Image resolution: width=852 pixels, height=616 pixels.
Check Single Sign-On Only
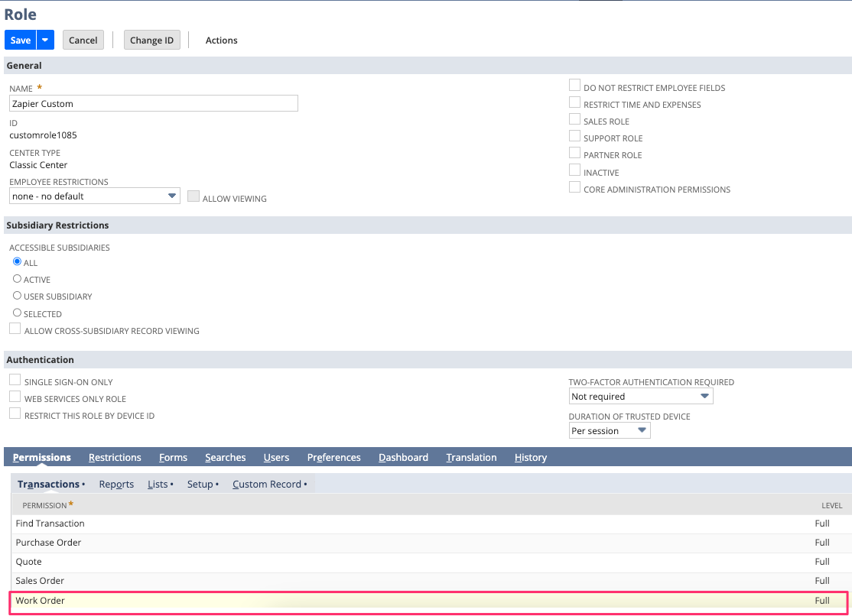pos(14,378)
